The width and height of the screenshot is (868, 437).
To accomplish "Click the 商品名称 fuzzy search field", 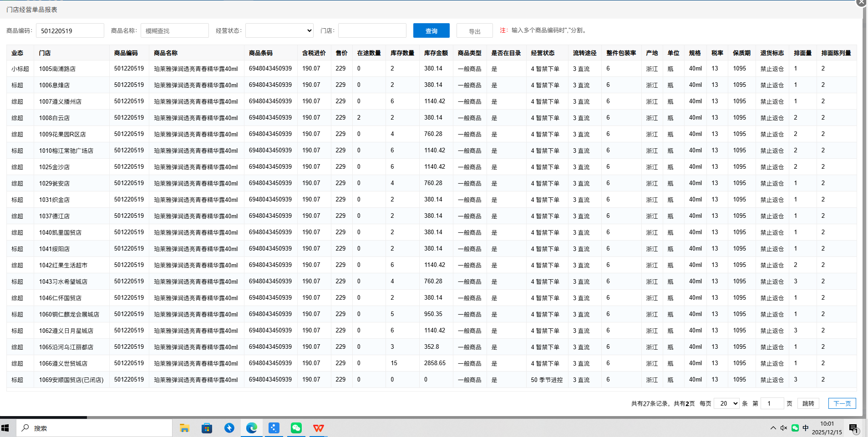I will (174, 30).
